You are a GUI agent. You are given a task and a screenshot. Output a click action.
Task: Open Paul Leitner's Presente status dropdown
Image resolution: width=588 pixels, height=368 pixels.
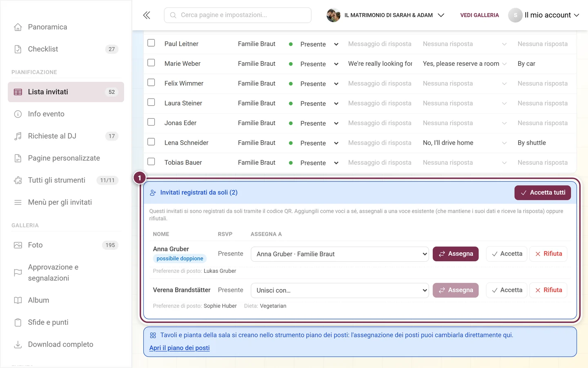[x=319, y=44]
